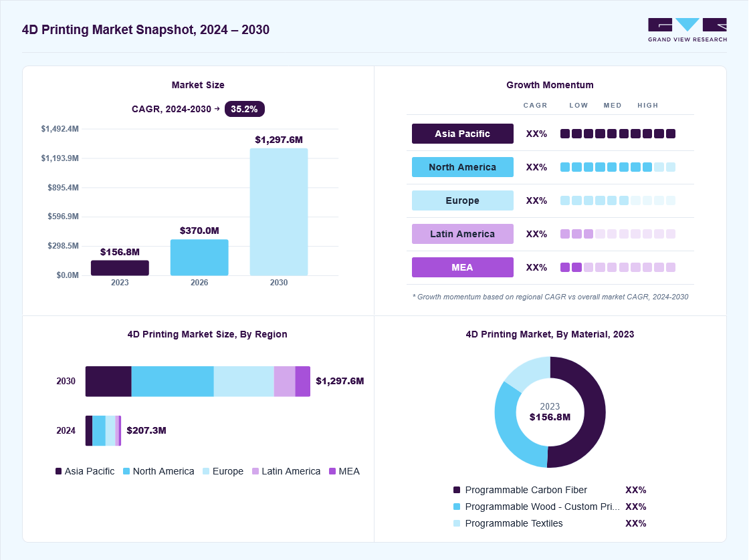Click the $1,297.6M label above 2030 bar
The width and height of the screenshot is (749, 560).
click(279, 140)
